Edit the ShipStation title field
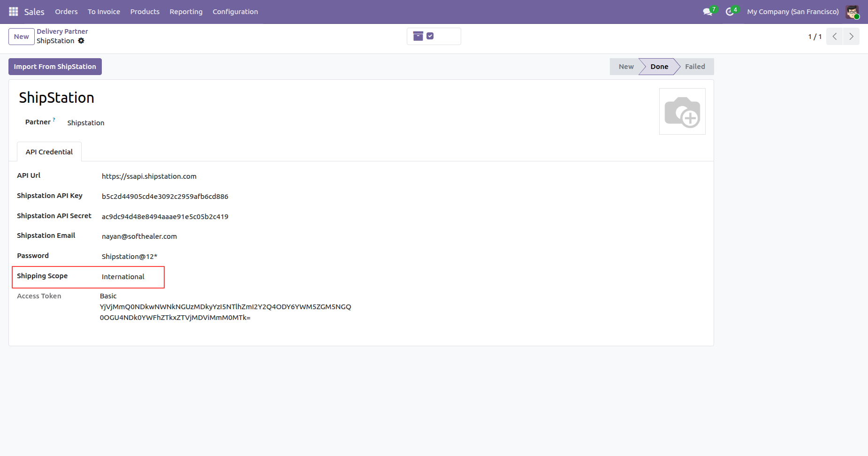The height and width of the screenshot is (456, 868). (x=56, y=98)
